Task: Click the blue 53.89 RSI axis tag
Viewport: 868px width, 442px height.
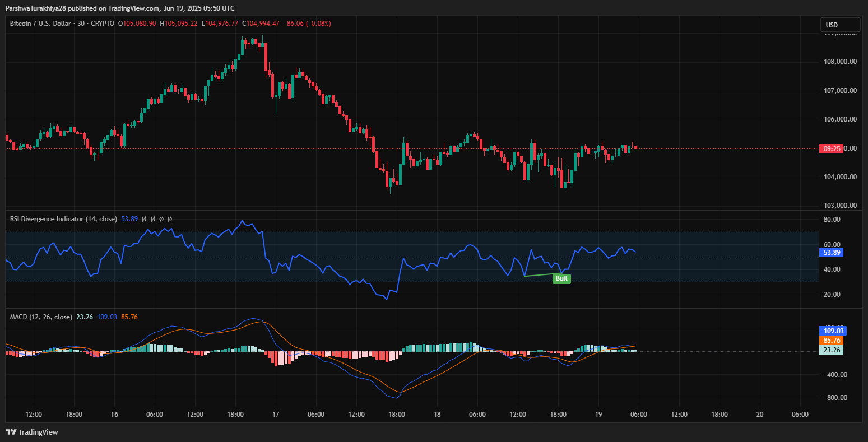Action: point(832,253)
